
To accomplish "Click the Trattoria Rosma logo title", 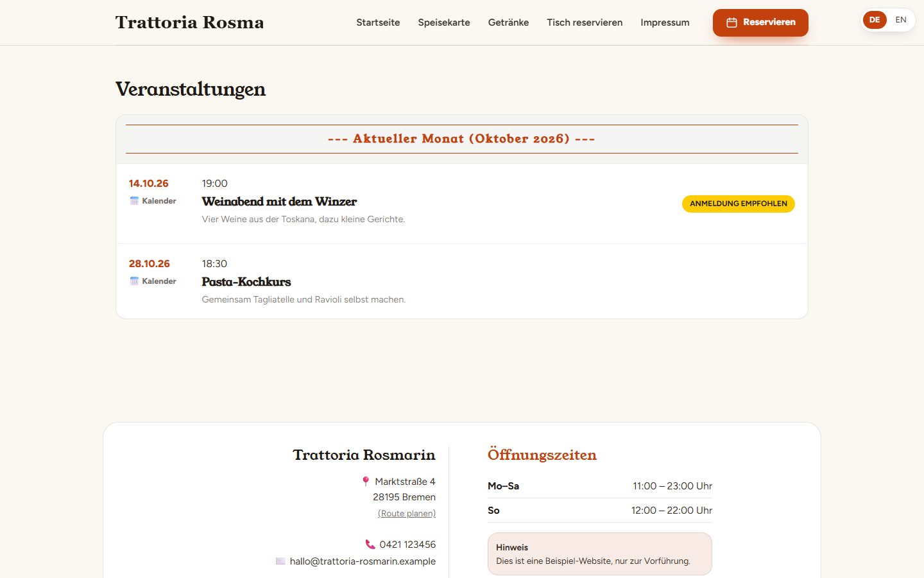I will coord(189,22).
